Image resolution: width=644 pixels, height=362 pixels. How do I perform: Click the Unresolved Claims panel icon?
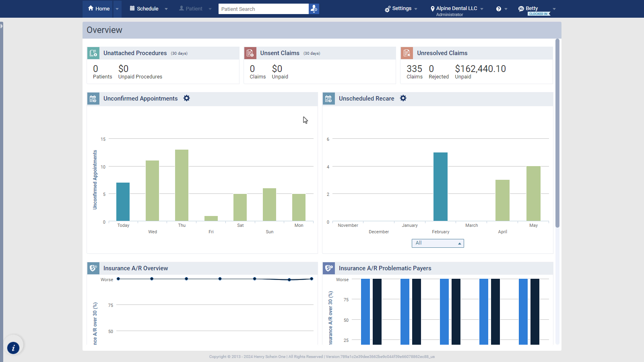[407, 53]
